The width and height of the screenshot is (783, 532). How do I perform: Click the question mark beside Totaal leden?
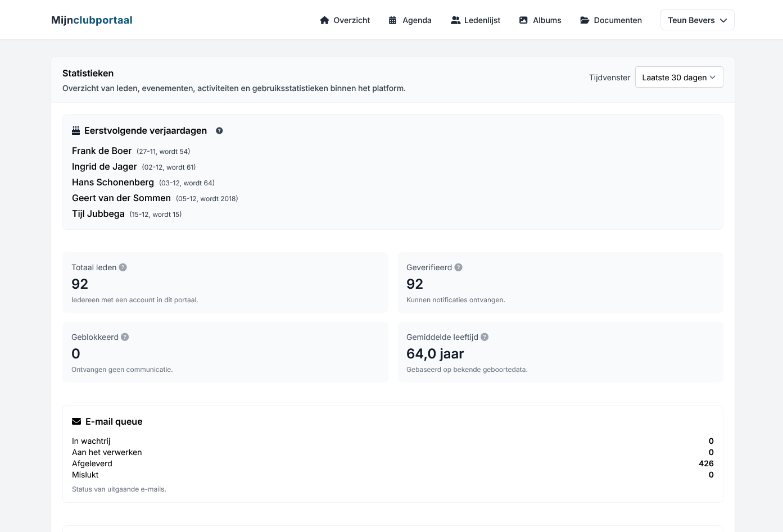(123, 267)
